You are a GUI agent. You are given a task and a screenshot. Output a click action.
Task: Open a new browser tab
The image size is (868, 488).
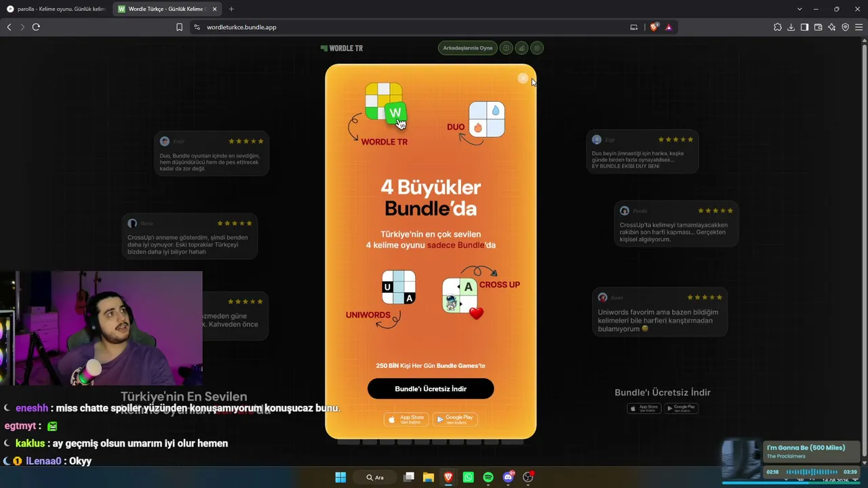[231, 9]
